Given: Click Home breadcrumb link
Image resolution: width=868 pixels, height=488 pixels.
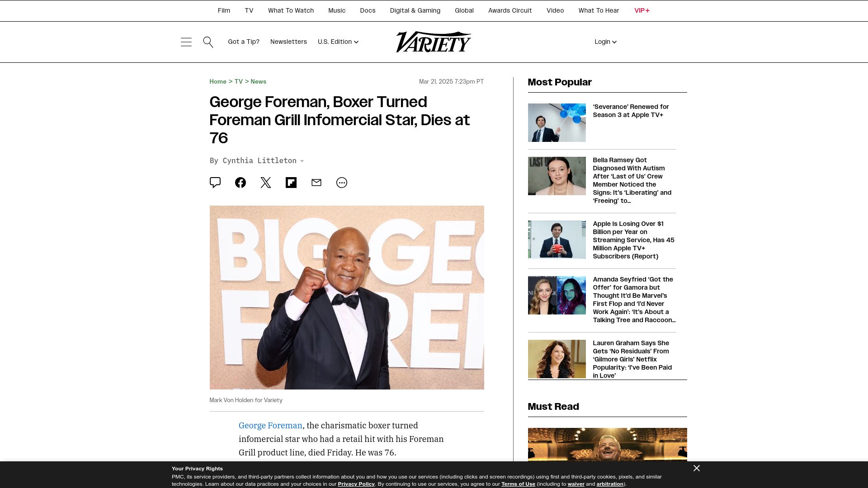Looking at the screenshot, I should [218, 82].
